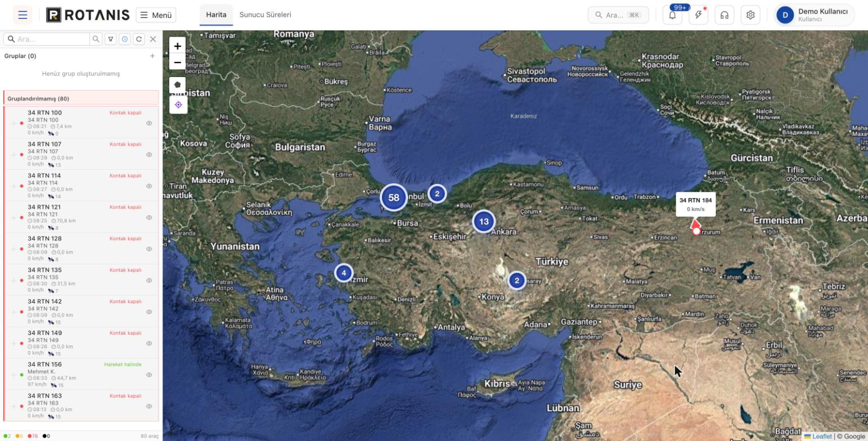Click the Rotanis logo
The height and width of the screenshot is (441, 868).
[x=88, y=15]
